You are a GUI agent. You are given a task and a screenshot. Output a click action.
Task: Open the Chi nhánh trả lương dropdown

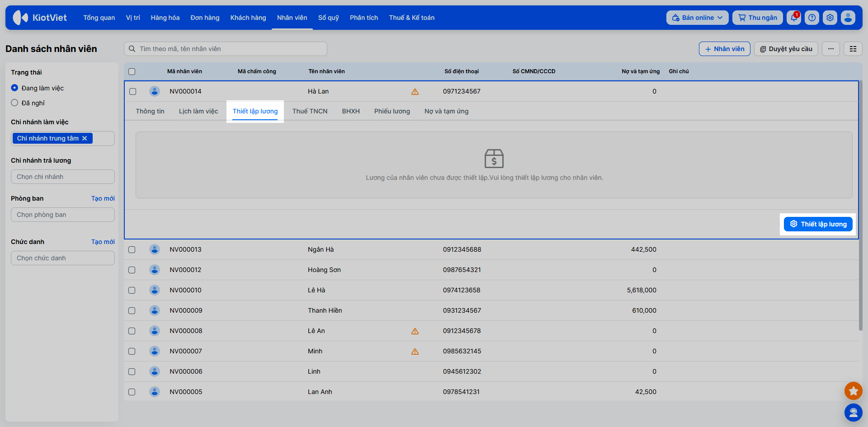(x=63, y=177)
